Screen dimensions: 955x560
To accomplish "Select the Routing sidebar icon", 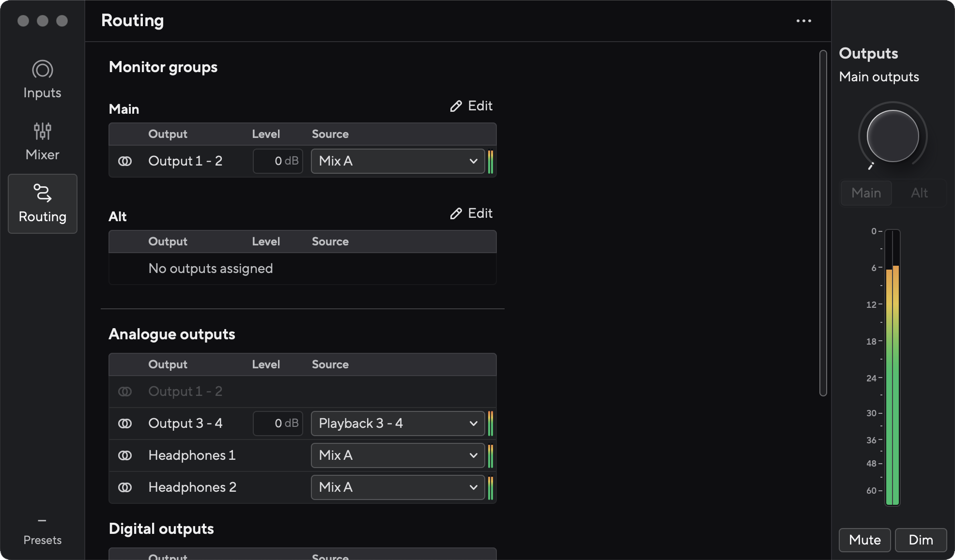I will pos(42,193).
